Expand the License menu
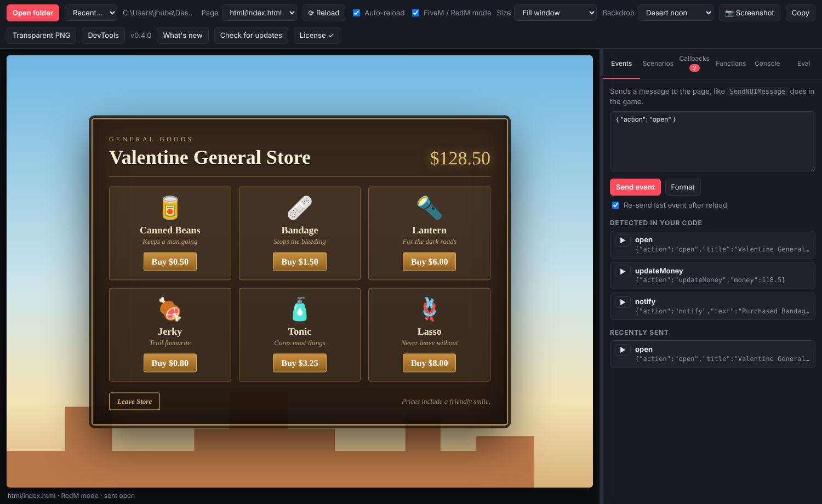 tap(317, 35)
